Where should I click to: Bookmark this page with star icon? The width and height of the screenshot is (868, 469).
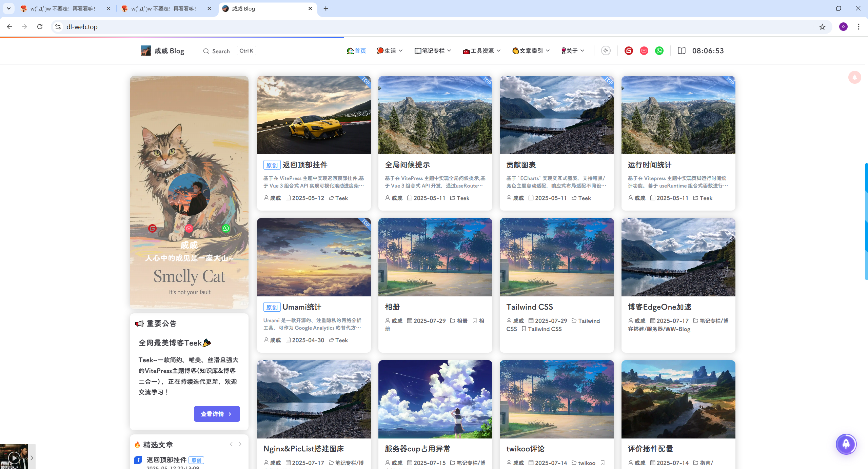pos(822,27)
